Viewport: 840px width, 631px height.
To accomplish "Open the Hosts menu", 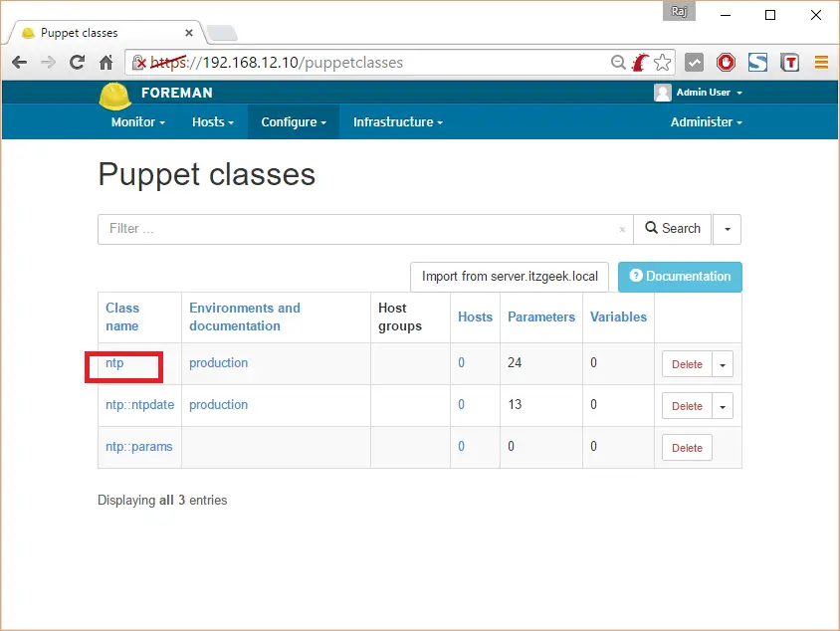I will (x=213, y=122).
